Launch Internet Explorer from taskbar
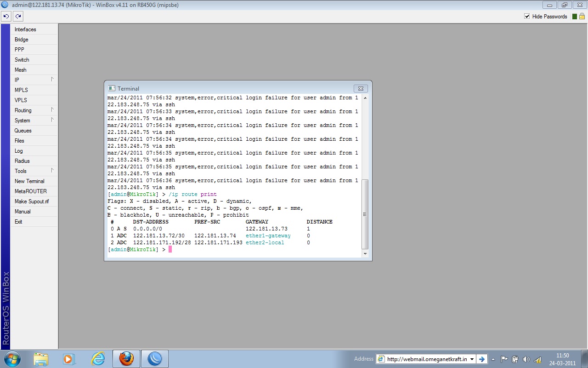Screen dimensions: 588x368 click(98, 359)
